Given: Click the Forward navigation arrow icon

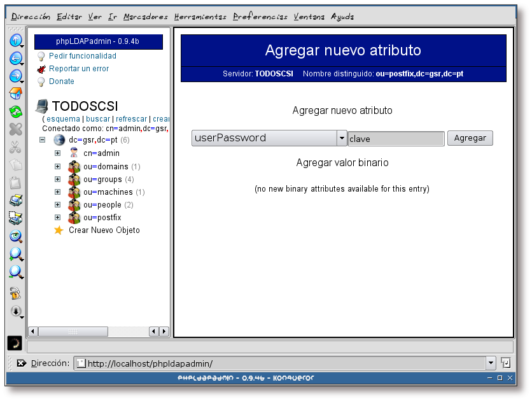Looking at the screenshot, I should coord(16,76).
